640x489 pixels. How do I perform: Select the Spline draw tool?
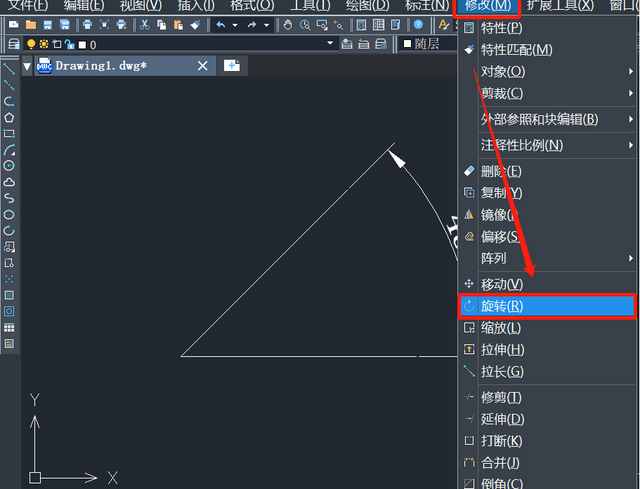[x=9, y=198]
